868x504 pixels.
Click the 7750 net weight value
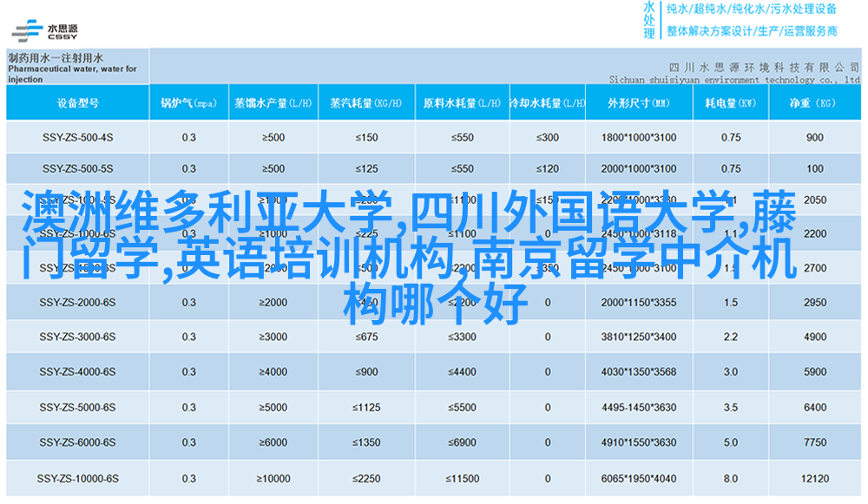tap(815, 442)
